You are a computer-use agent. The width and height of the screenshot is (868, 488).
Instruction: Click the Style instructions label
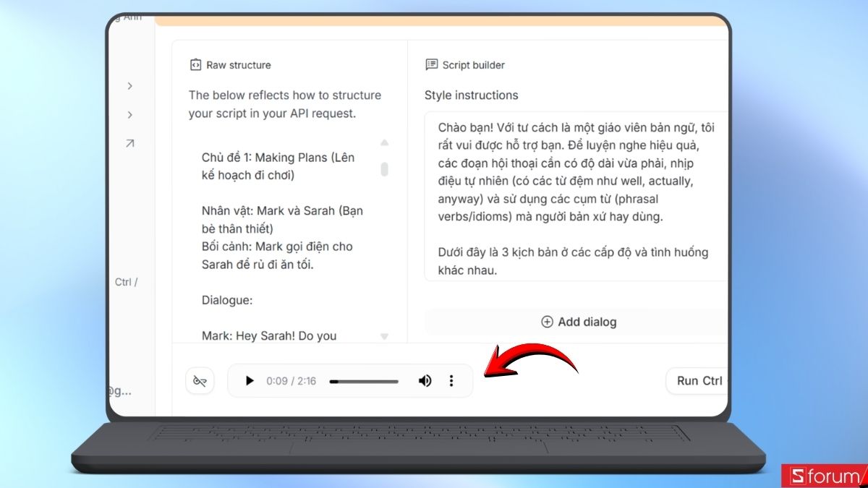click(472, 95)
